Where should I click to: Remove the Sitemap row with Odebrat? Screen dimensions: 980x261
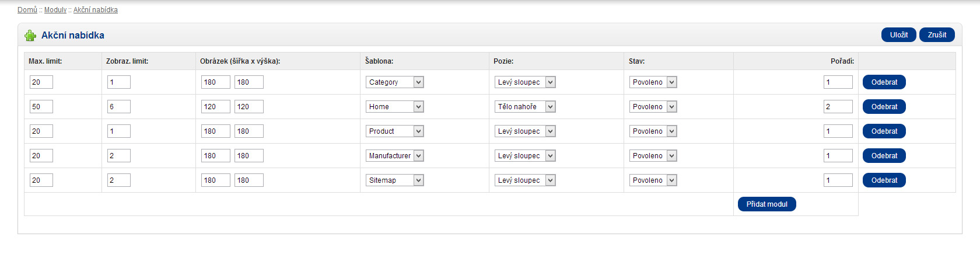pyautogui.click(x=884, y=180)
